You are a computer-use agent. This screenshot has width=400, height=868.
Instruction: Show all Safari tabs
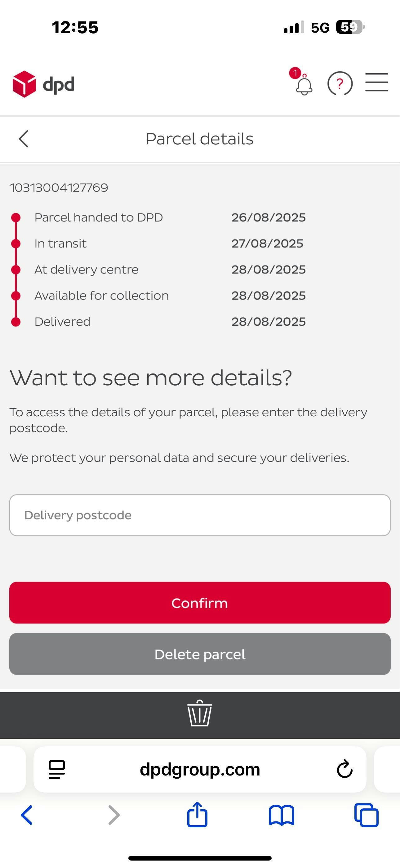(x=366, y=816)
